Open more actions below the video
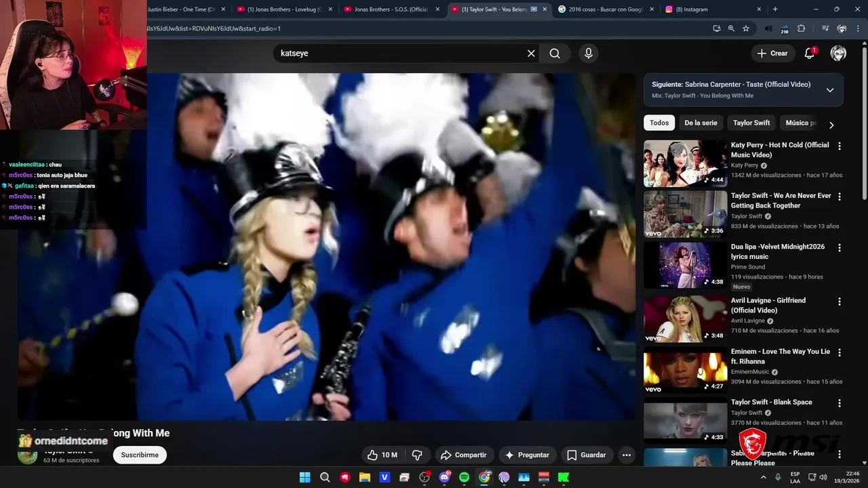Image resolution: width=868 pixels, height=488 pixels. [627, 455]
